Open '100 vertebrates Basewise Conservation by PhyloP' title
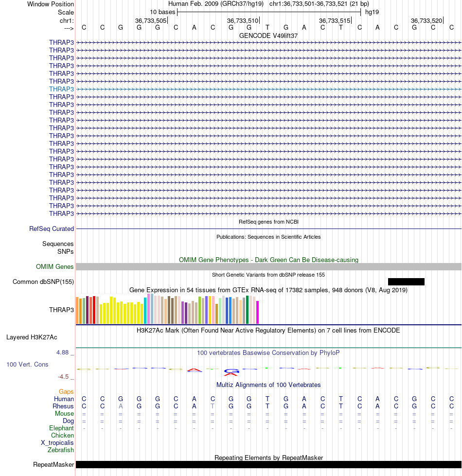The image size is (462, 476). point(268,353)
